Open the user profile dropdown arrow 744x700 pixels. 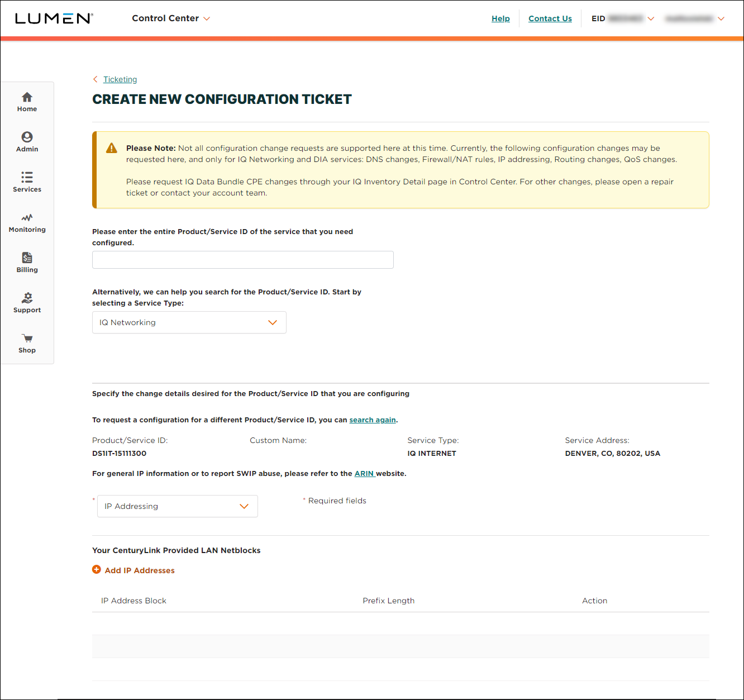coord(721,18)
